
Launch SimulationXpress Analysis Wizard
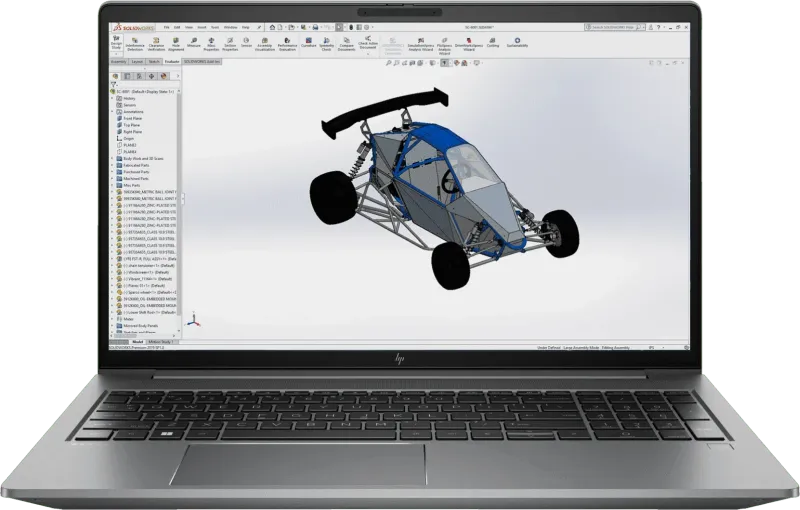pos(420,44)
